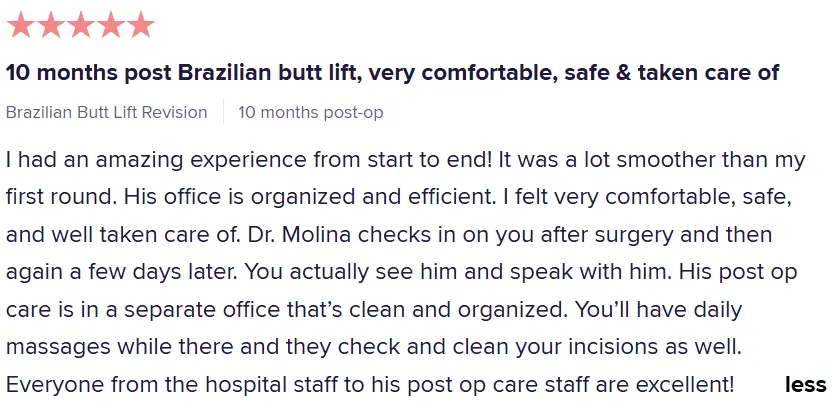This screenshot has height=416, width=837.
Task: Click the sentence starting 'I had an amazing'
Action: 249,160
